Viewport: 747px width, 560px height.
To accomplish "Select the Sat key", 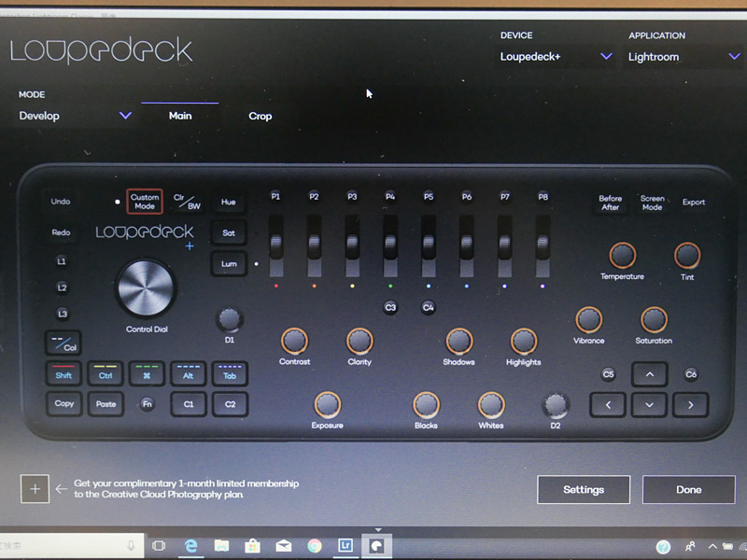I will (229, 232).
